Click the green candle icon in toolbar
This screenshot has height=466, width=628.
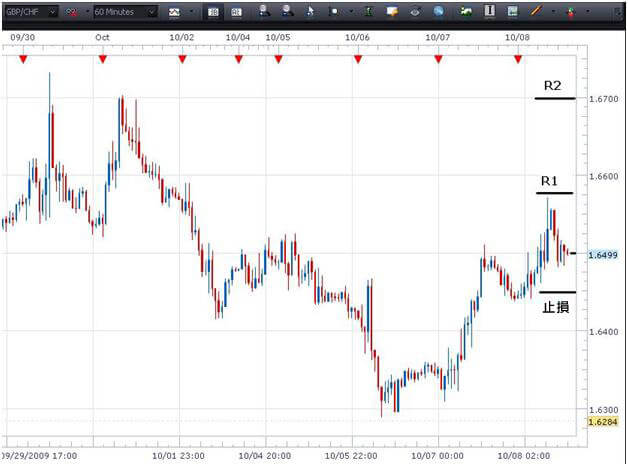(366, 12)
